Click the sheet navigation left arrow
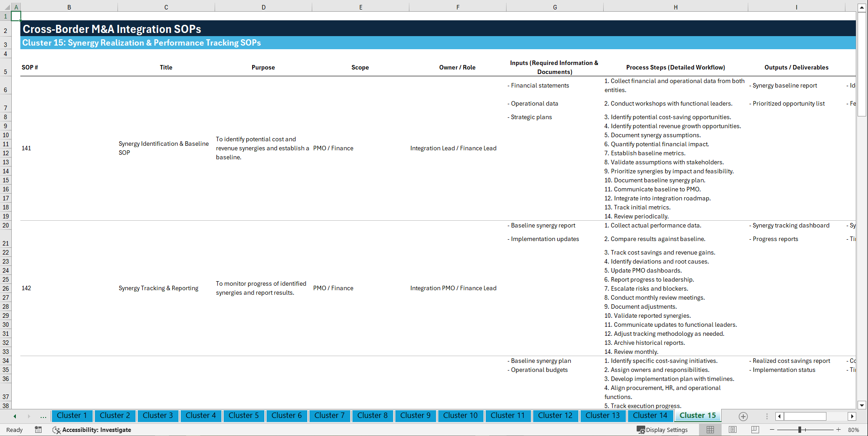Image resolution: width=868 pixels, height=436 pixels. 14,416
